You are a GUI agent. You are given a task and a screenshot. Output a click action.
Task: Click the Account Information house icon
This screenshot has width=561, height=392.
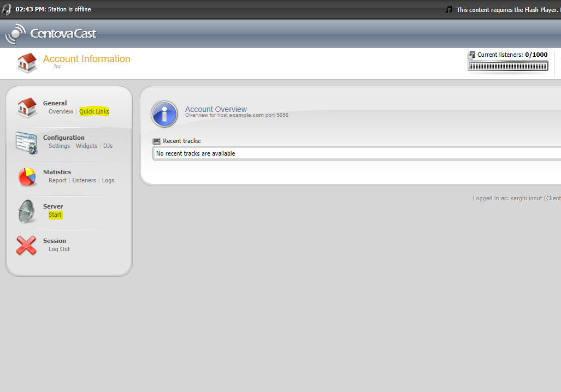coord(27,63)
